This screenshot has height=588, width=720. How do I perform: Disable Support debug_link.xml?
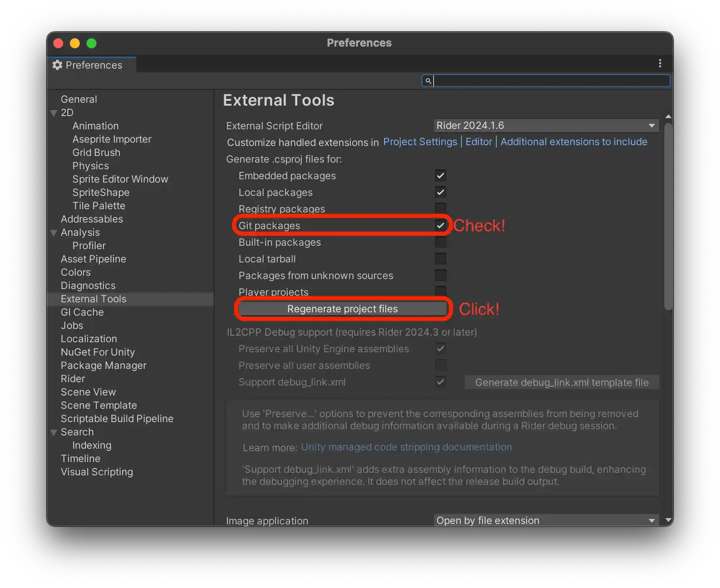(440, 382)
